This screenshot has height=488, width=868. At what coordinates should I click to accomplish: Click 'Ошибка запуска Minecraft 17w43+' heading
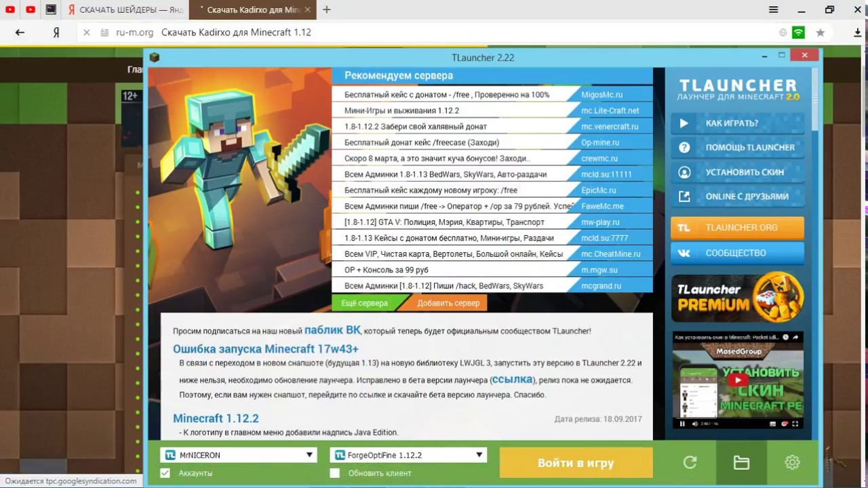click(265, 349)
